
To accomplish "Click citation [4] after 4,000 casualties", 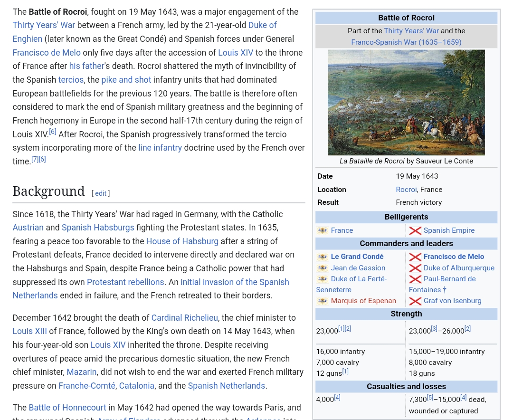I will click(337, 397).
